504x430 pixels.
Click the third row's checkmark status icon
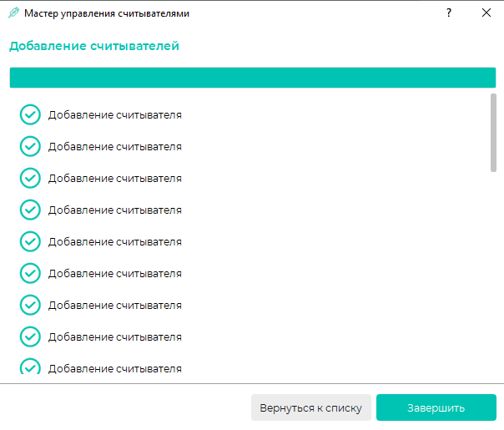pos(30,178)
